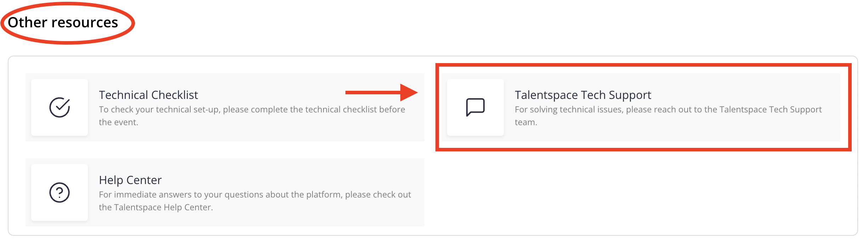Image resolution: width=868 pixels, height=245 pixels.
Task: Open the Talentspace Tech Support title link
Action: click(583, 95)
